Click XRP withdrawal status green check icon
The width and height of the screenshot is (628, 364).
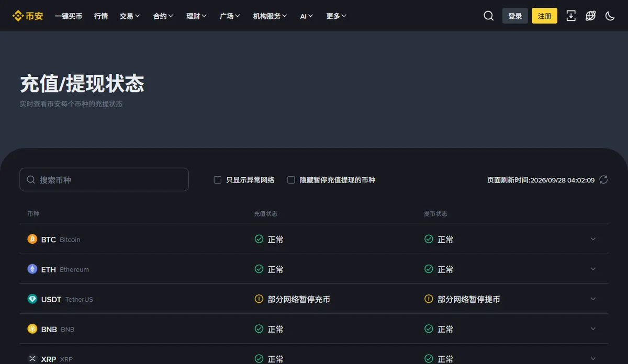pos(429,359)
